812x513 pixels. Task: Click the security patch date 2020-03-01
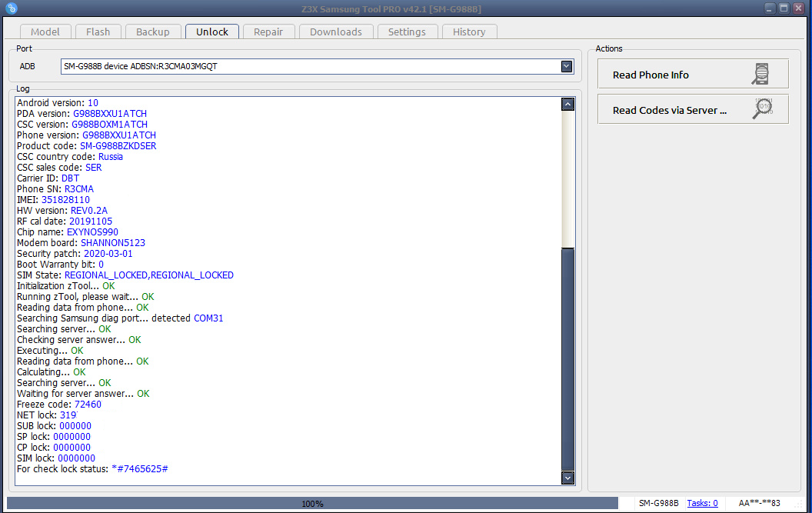pyautogui.click(x=108, y=254)
